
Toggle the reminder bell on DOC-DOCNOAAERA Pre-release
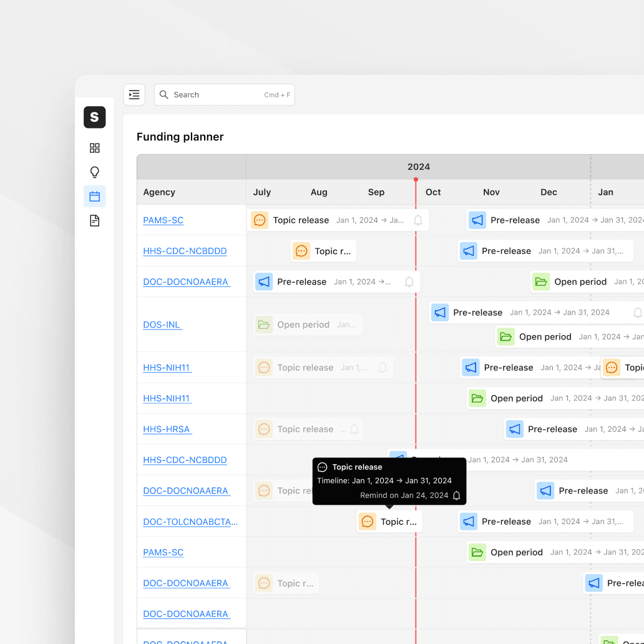(x=409, y=281)
